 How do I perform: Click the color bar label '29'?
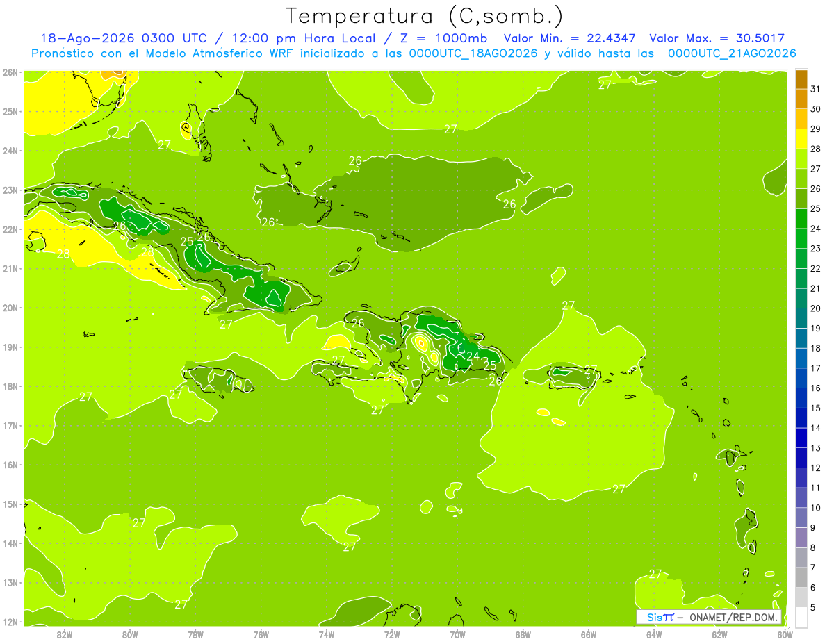click(x=816, y=129)
